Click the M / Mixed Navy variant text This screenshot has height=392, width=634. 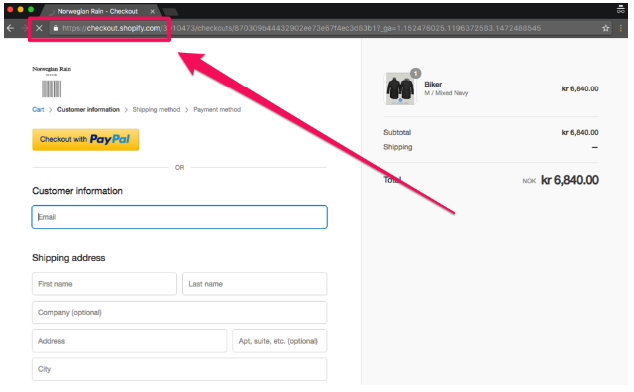click(x=446, y=93)
